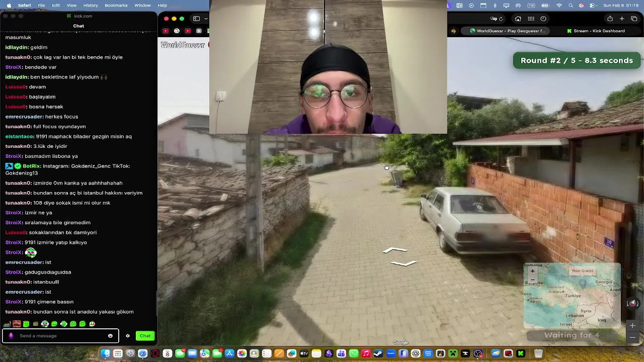Open Kick app from the Dock

click(521, 354)
